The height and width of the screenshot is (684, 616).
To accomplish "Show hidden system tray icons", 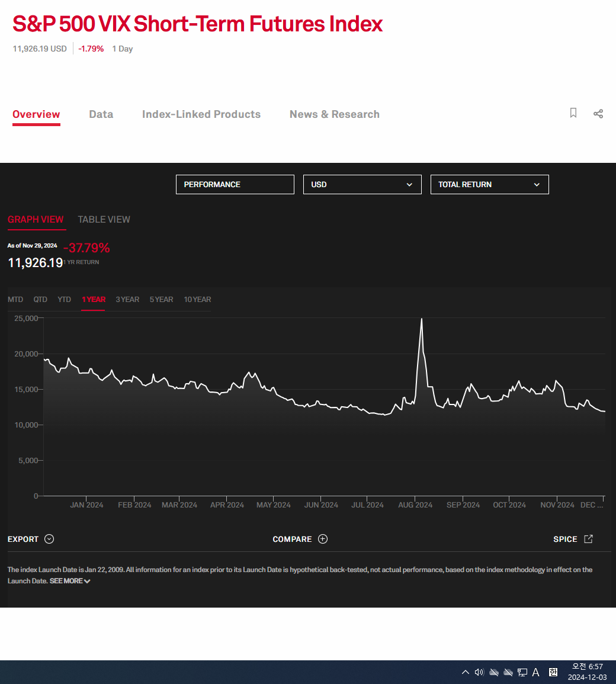I will pos(466,672).
